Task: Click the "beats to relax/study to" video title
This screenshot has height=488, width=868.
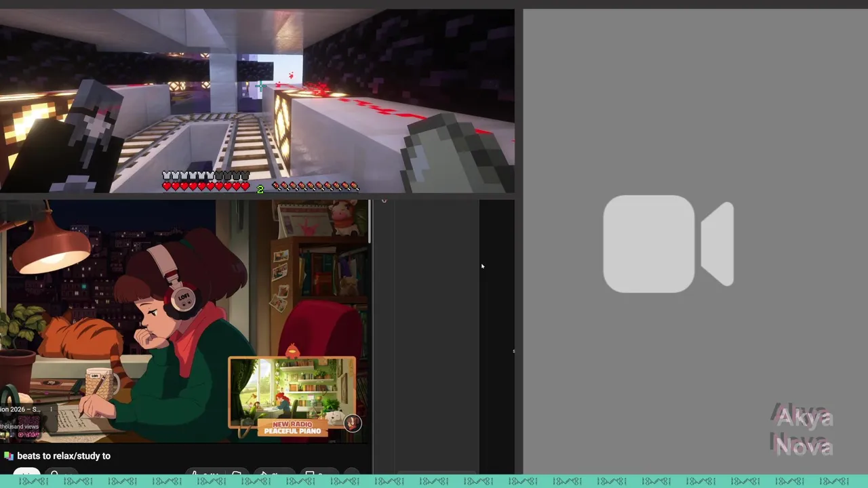Action: [64, 456]
